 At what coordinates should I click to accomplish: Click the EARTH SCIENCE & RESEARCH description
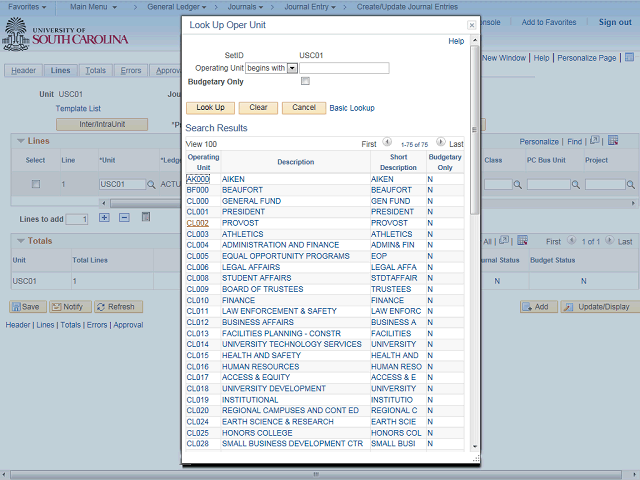[x=278, y=422]
